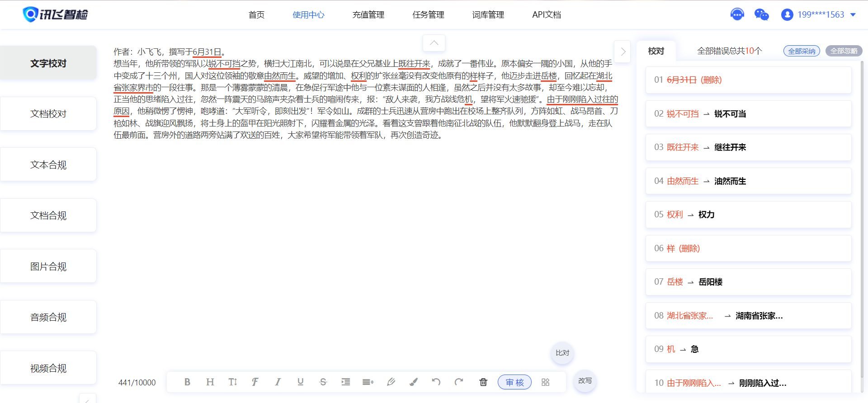Screen dimensions: 868x403
Task: Toggle underline formatting
Action: [x=300, y=382]
